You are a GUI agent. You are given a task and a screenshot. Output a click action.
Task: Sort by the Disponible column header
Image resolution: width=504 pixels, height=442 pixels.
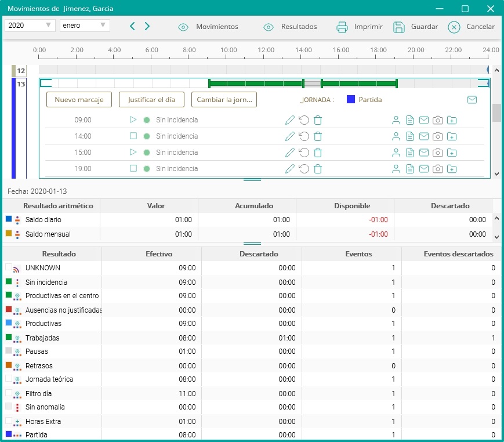(x=345, y=206)
